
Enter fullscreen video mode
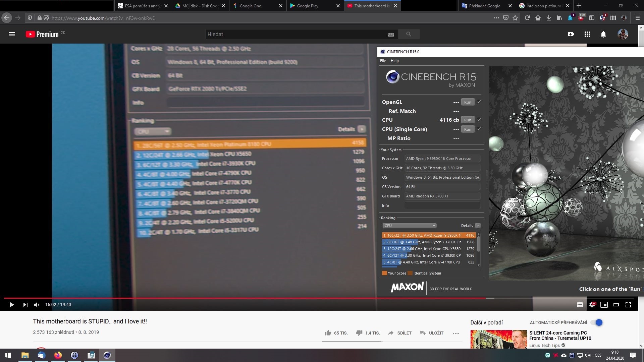pyautogui.click(x=628, y=305)
